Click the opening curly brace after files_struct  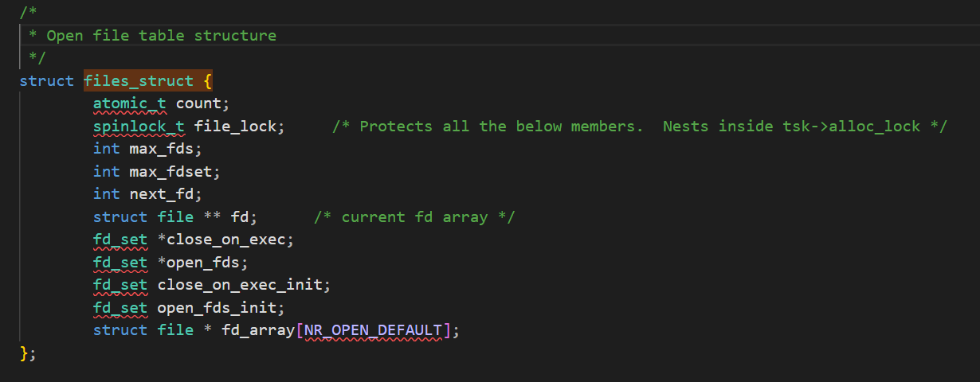coord(207,81)
